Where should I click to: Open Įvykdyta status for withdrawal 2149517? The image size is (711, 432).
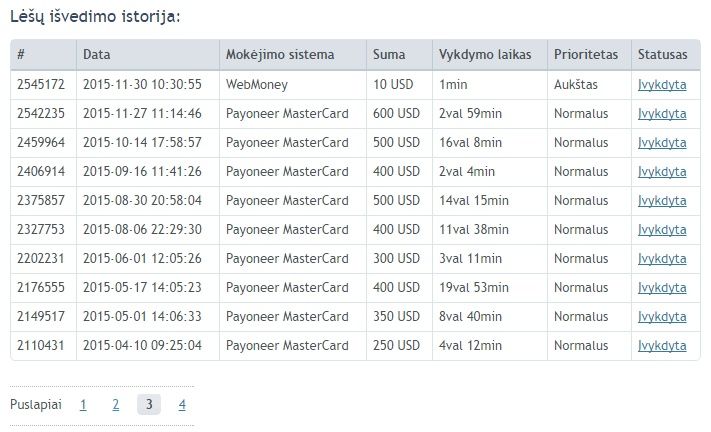tap(662, 317)
